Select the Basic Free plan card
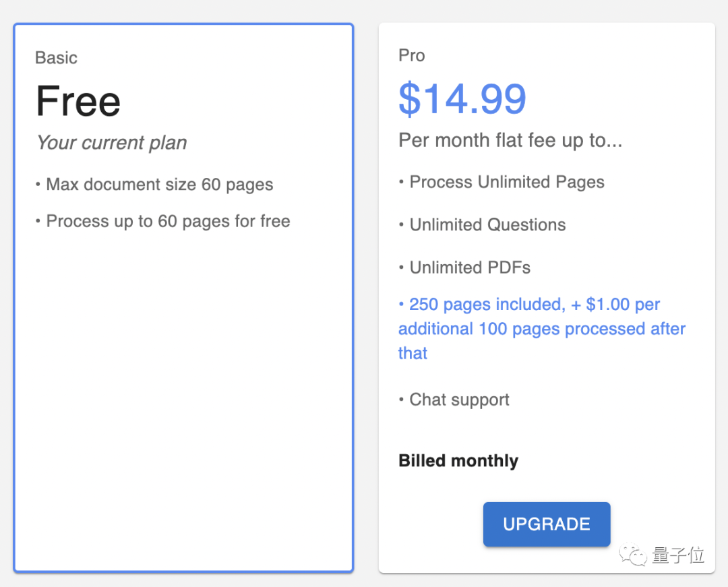Viewport: 728px width, 587px height. coord(183,297)
